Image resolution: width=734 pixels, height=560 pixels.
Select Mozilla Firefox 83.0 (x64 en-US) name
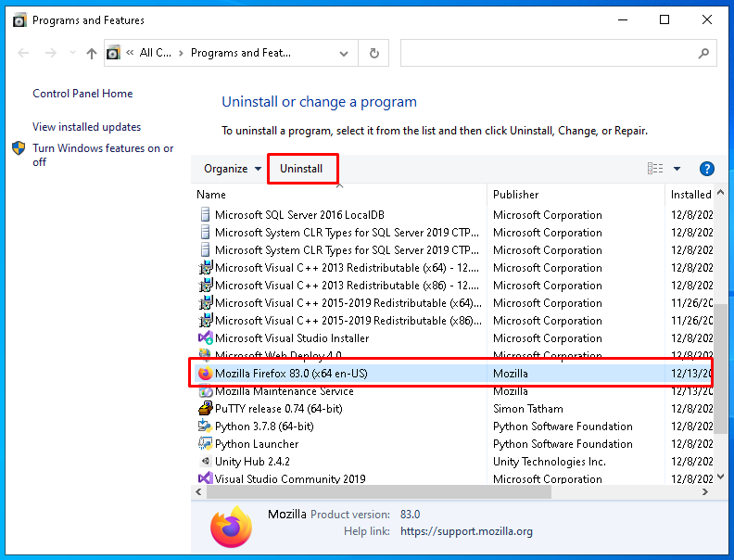point(291,373)
